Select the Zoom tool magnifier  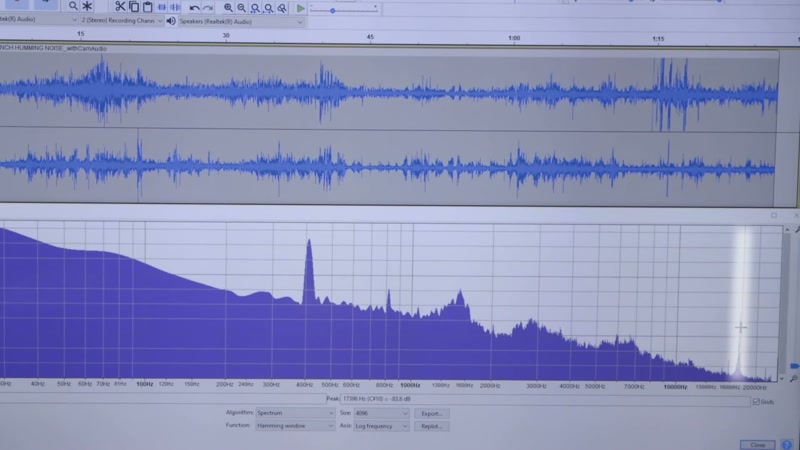tap(73, 6)
